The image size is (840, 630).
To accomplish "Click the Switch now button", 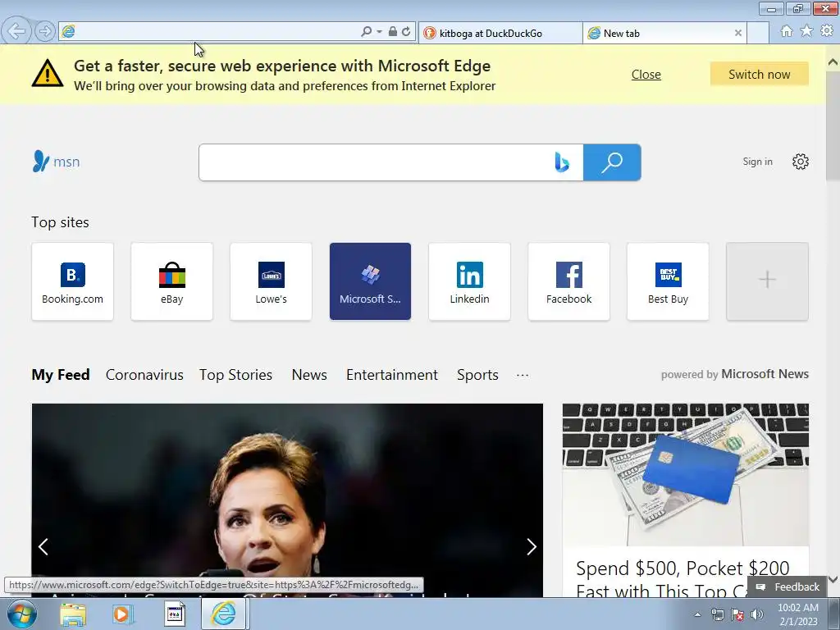I will 759,75.
